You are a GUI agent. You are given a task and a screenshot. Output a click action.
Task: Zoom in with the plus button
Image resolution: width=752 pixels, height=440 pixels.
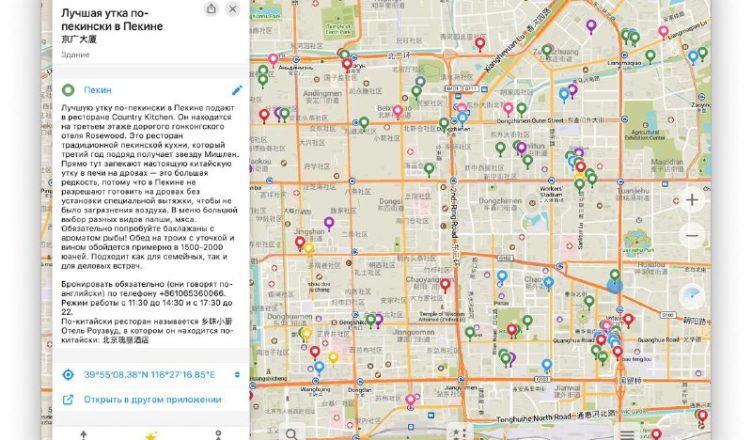coord(692,200)
